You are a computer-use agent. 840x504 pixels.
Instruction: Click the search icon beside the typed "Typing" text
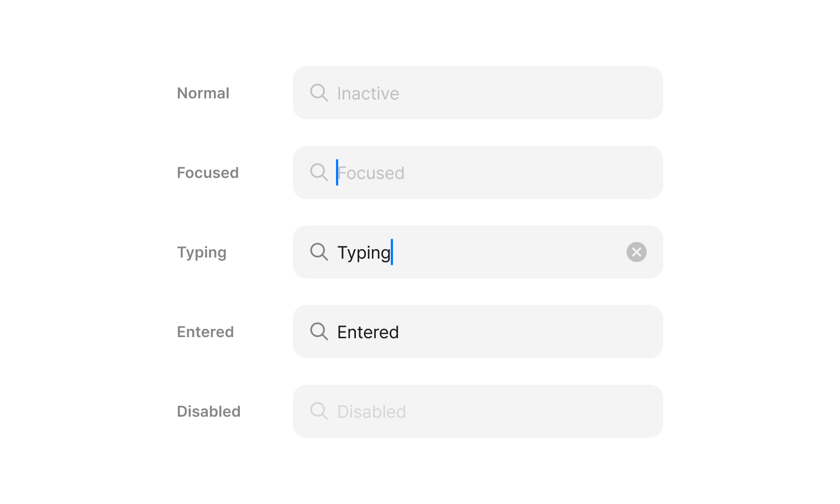(319, 251)
